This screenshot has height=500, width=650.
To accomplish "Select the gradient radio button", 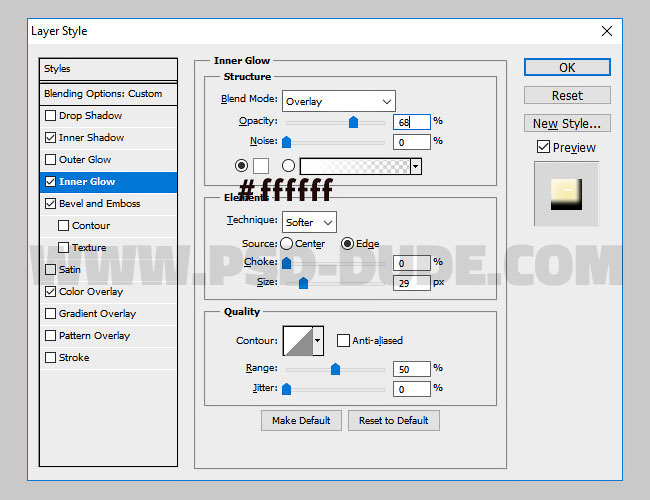I will pyautogui.click(x=289, y=166).
